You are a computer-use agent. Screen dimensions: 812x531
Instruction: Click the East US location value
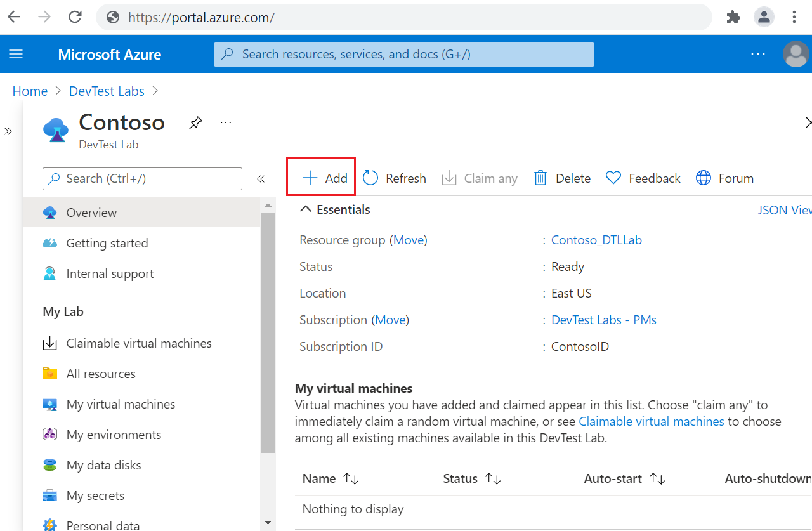(572, 293)
